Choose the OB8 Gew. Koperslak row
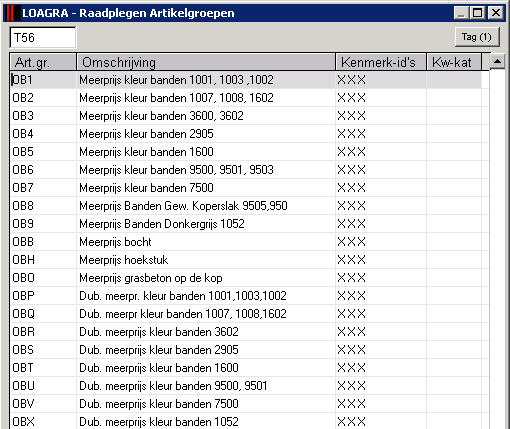510x429 pixels. pos(246,206)
